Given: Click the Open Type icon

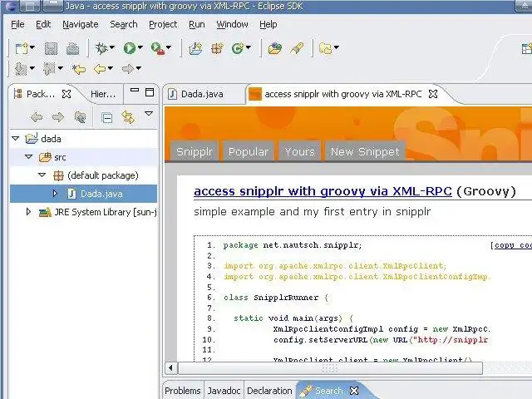Looking at the screenshot, I should [x=275, y=48].
